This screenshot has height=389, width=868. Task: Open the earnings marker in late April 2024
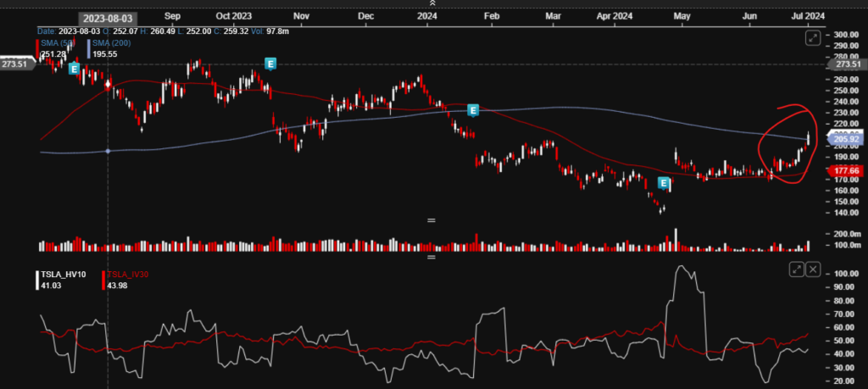[x=663, y=183]
